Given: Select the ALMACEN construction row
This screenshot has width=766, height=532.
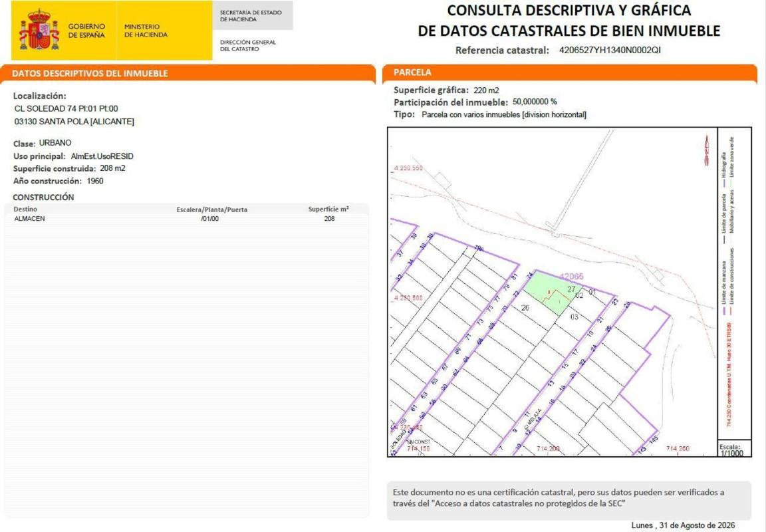Looking at the screenshot, I should [x=187, y=218].
